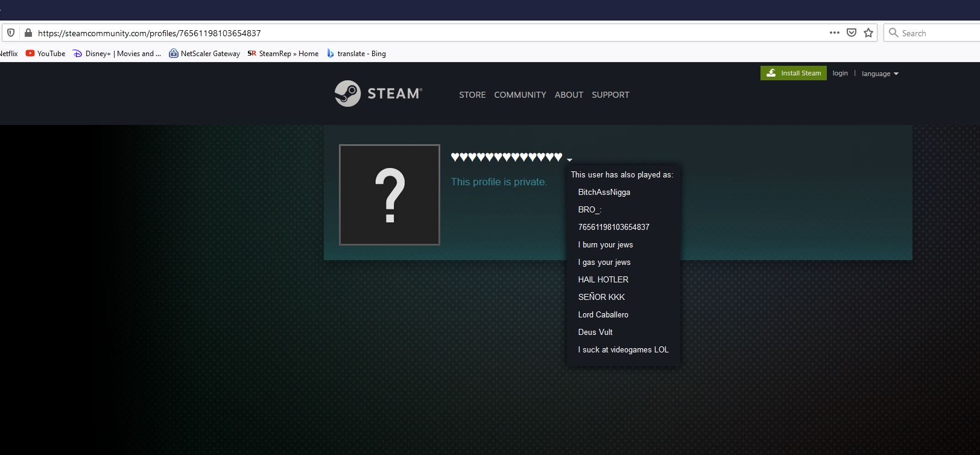This screenshot has width=980, height=455.
Task: Open the ABOUT menu
Action: (x=569, y=95)
